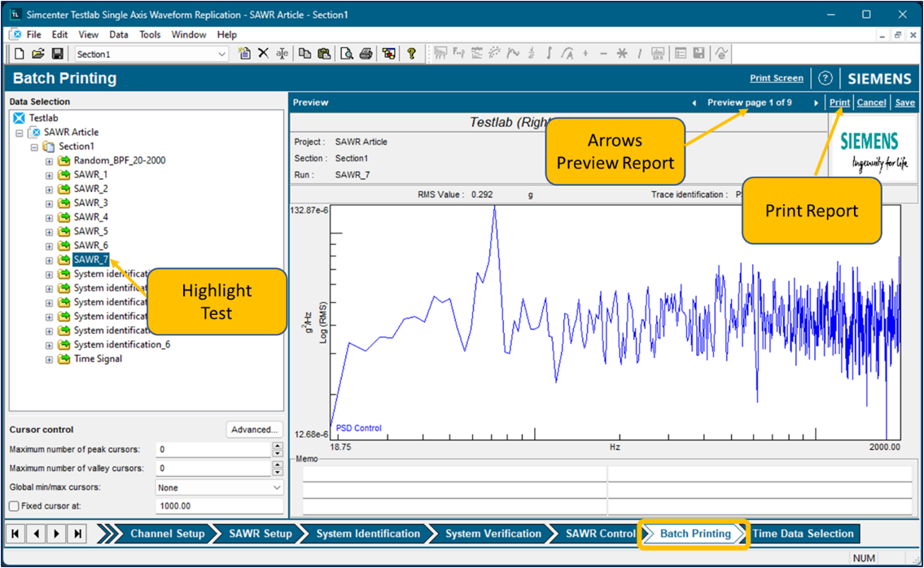The width and height of the screenshot is (924, 568).
Task: Click the Delete (X) toolbar icon
Action: coord(263,54)
